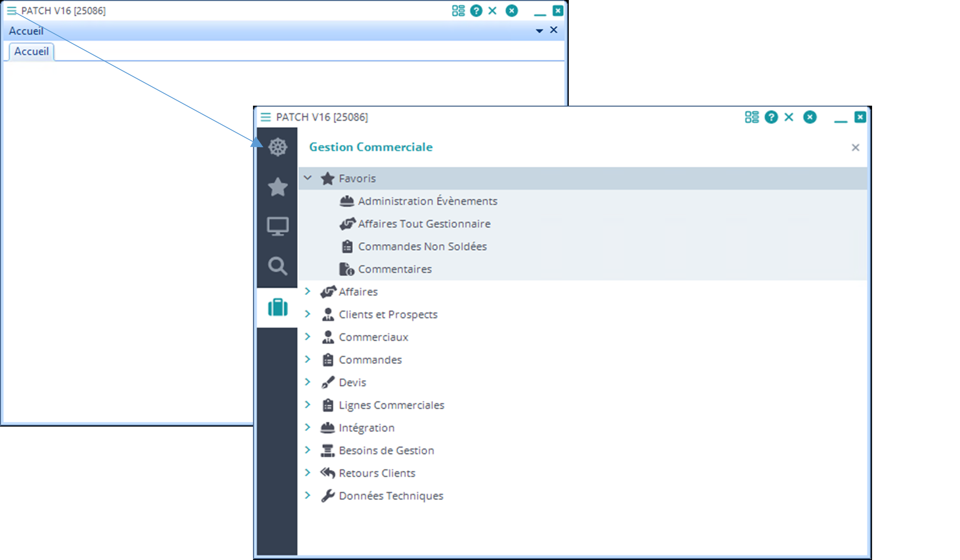Viewport: 960px width, 560px height.
Task: Open Administration Évènements favorite
Action: coord(427,201)
